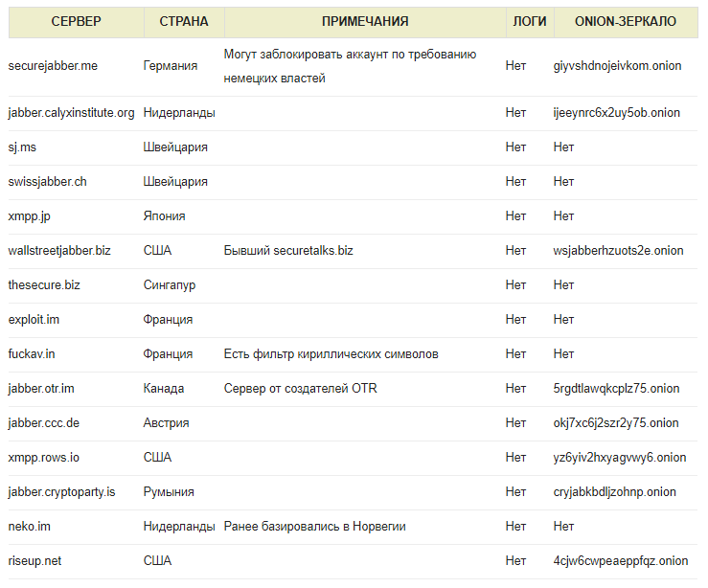
Task: Click the ЛОГИ column header
Action: [x=530, y=21]
